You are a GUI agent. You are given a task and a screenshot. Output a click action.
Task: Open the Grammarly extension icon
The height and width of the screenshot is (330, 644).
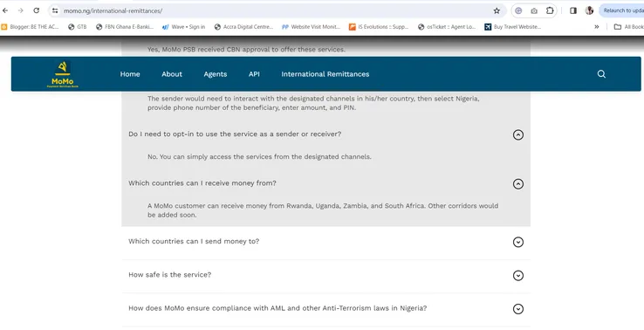[518, 10]
